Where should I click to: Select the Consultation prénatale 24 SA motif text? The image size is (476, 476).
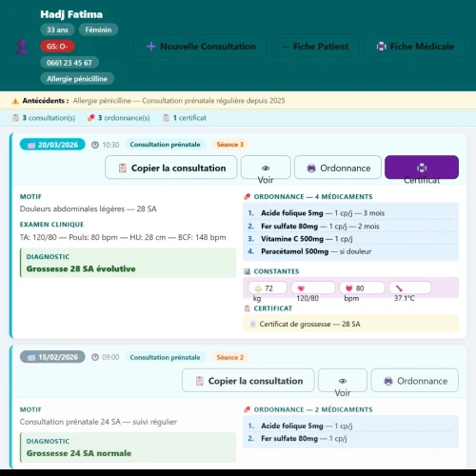pyautogui.click(x=98, y=422)
